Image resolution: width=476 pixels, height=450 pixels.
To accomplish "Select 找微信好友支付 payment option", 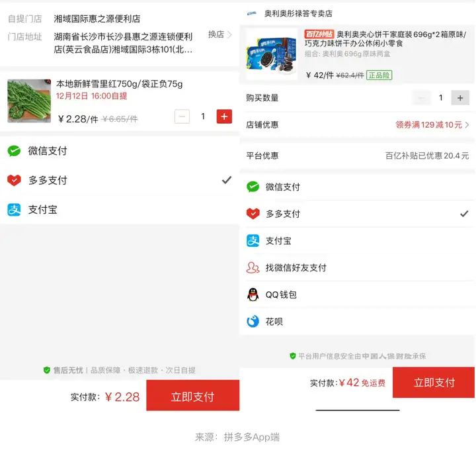I will pos(357,268).
